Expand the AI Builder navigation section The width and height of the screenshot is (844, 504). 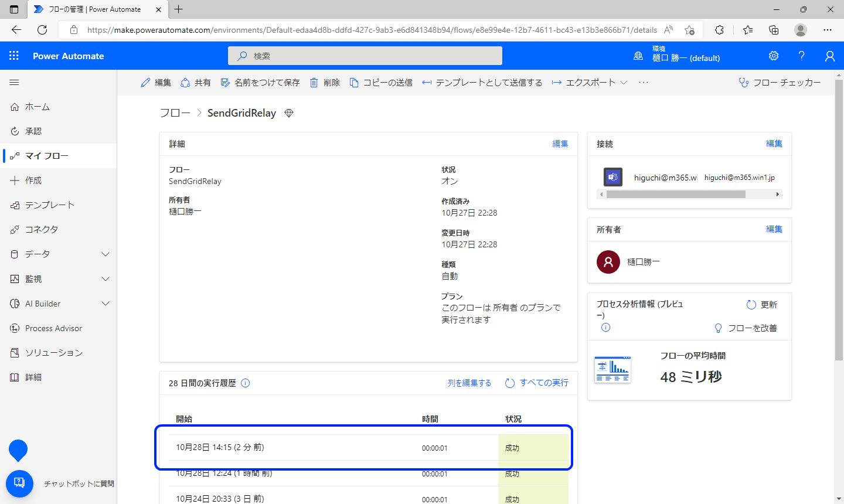coord(105,304)
